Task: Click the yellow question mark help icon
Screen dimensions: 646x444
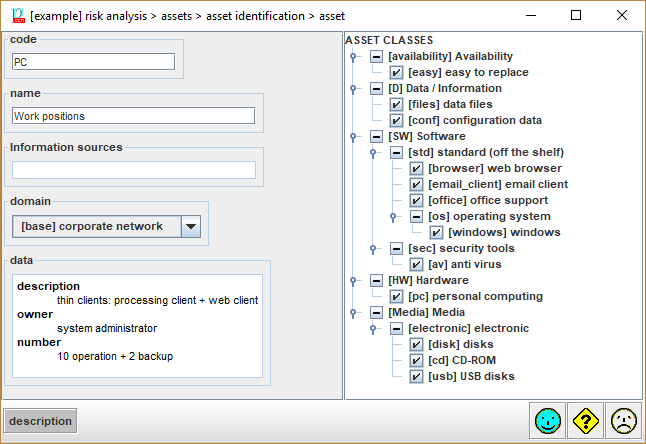Action: (585, 421)
